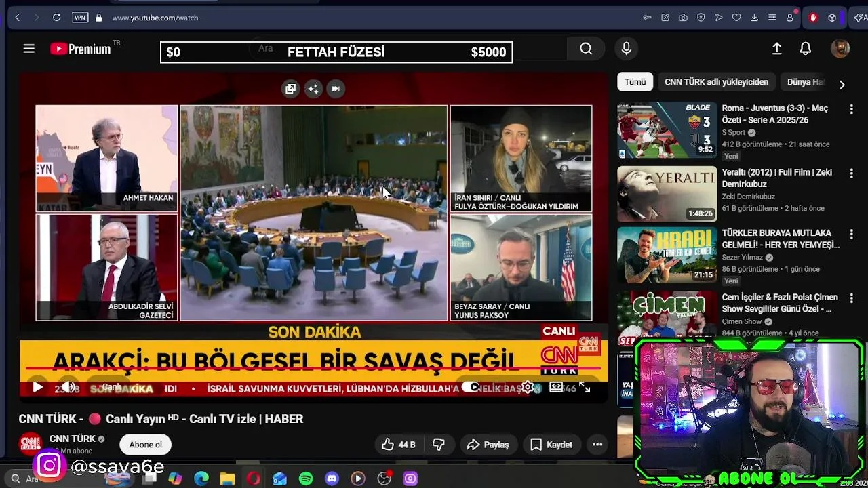This screenshot has width=868, height=488.
Task: Open browser password key icon
Action: click(648, 18)
